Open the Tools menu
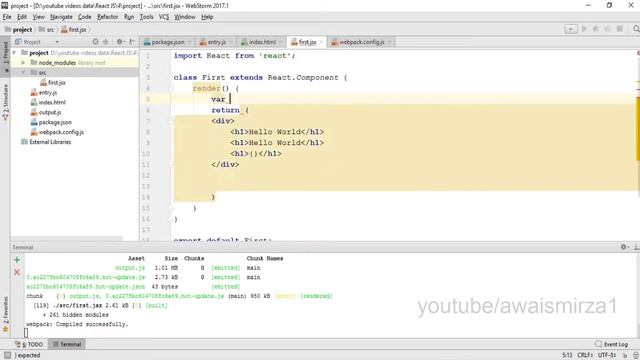Viewport: 640px width, 360px height. [147, 17]
